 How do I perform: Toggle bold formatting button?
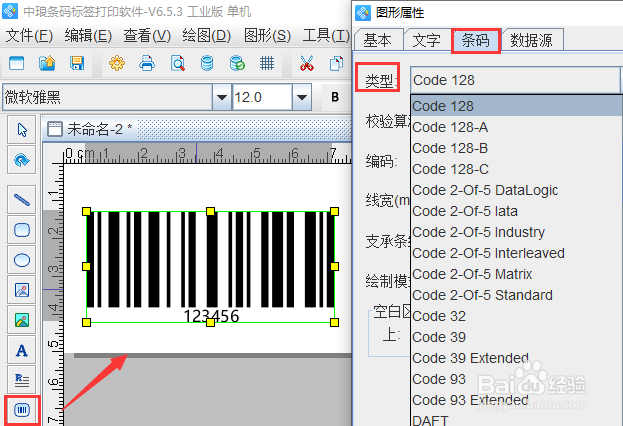tap(335, 97)
